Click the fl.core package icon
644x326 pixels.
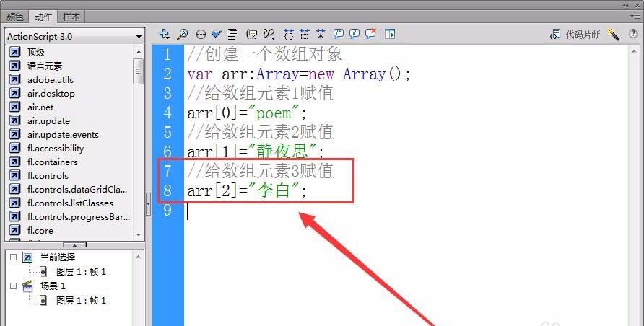14,231
